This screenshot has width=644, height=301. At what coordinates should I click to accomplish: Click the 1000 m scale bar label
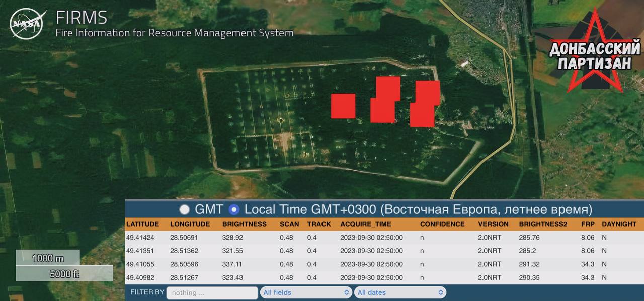(x=48, y=258)
